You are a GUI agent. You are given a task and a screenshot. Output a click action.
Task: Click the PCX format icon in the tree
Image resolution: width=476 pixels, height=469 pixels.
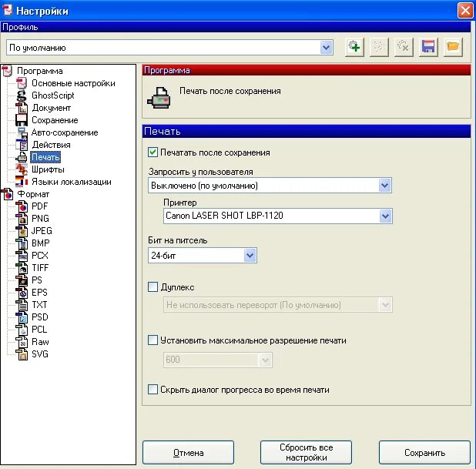pyautogui.click(x=22, y=256)
